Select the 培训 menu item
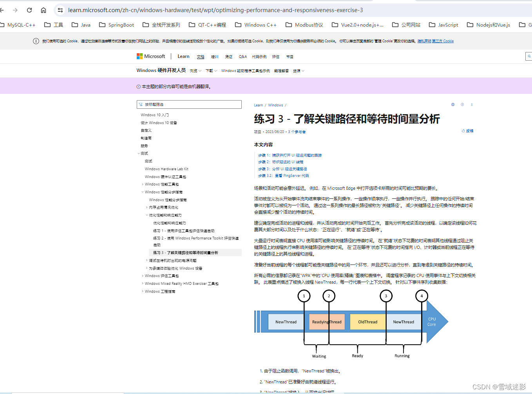The image size is (532, 394). (x=215, y=56)
